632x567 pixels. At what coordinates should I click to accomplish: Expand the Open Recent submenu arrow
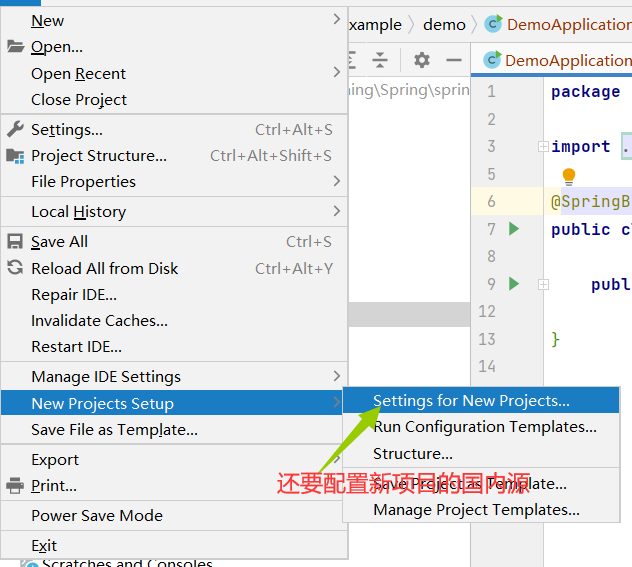point(337,73)
